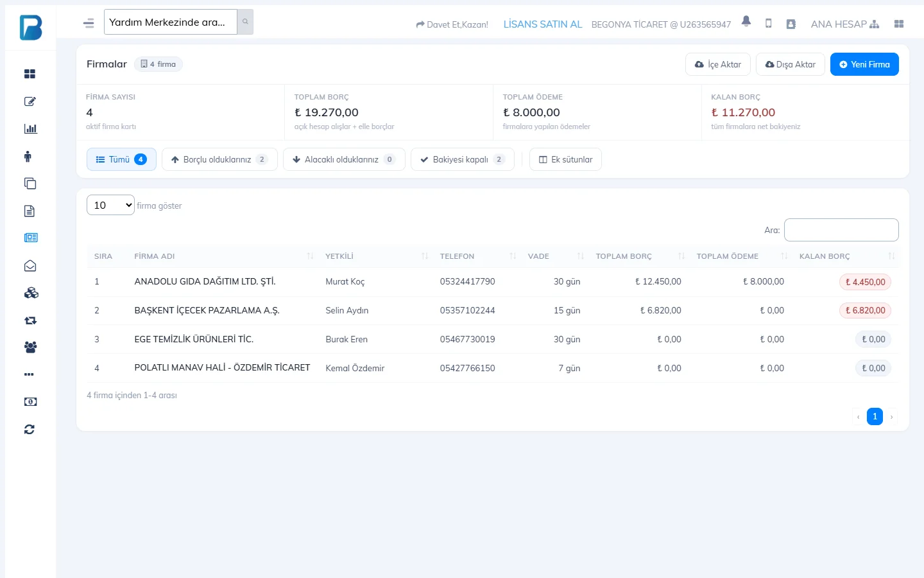Sort by YETKİLİ column

(375, 256)
